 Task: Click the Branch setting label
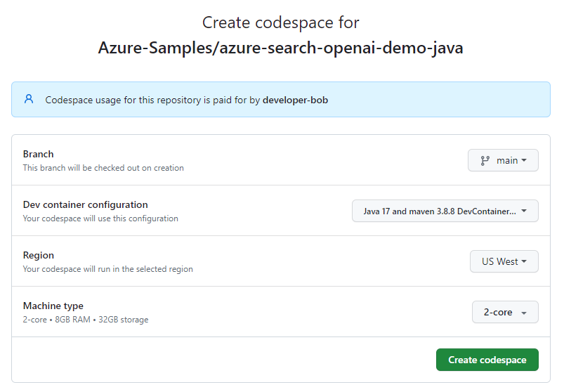point(39,154)
